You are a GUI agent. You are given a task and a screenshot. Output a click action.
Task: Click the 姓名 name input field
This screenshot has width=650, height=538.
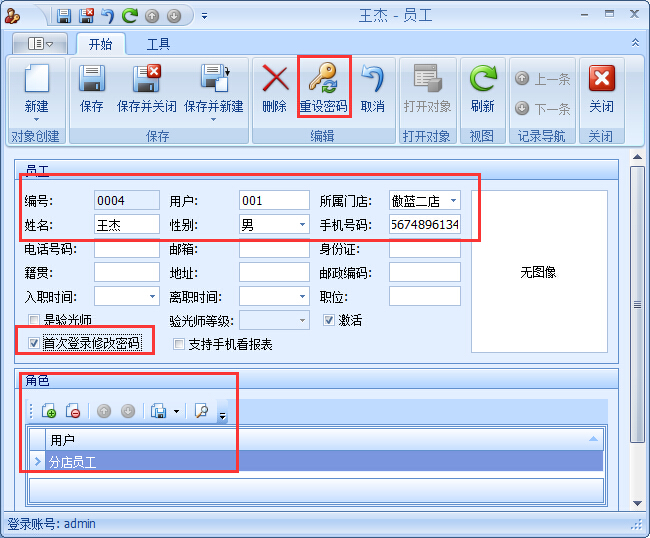pyautogui.click(x=126, y=225)
